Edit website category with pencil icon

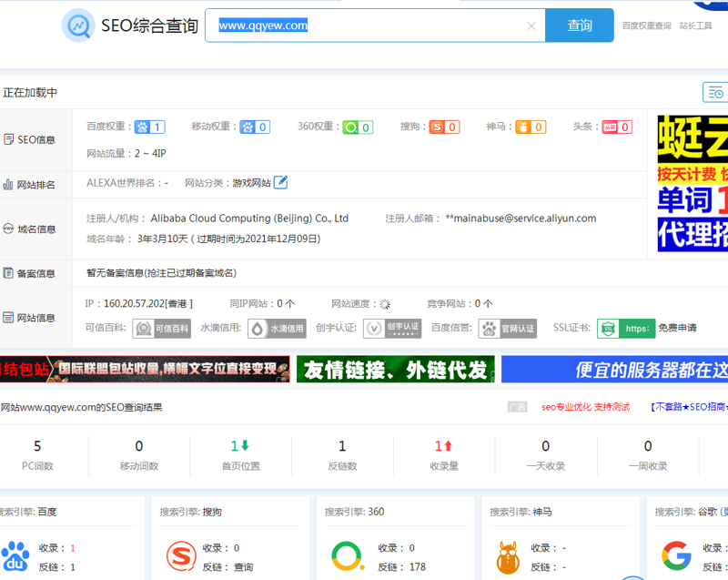[281, 182]
